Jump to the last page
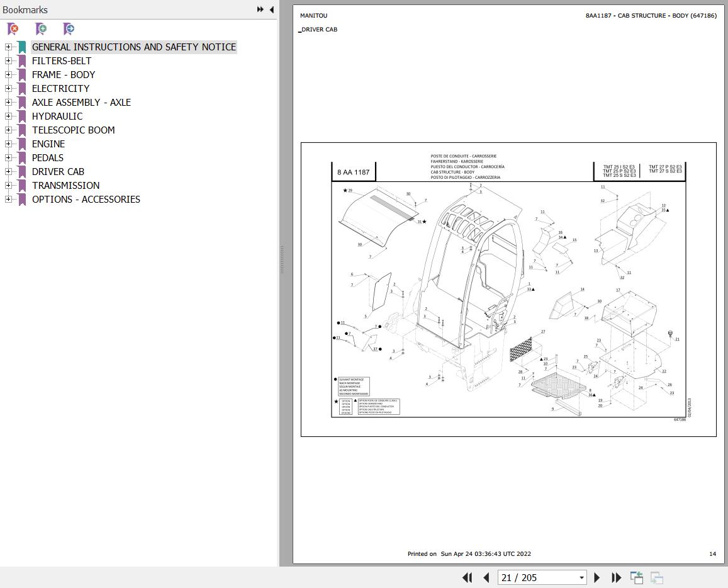This screenshot has width=728, height=588. click(x=616, y=577)
